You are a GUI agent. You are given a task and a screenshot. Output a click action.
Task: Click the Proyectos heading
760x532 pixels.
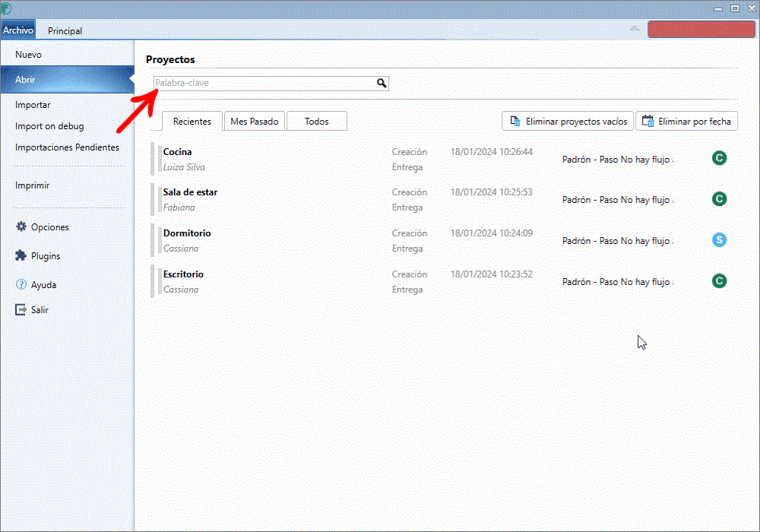pyautogui.click(x=170, y=59)
